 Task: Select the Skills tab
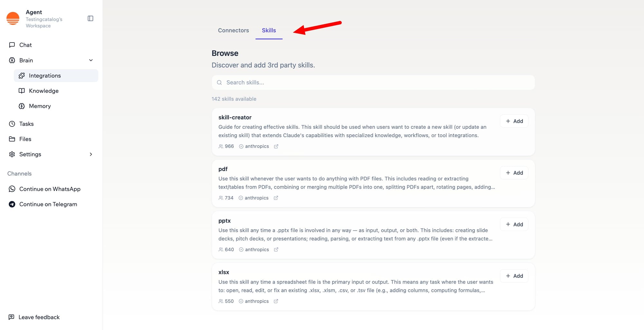(x=269, y=30)
